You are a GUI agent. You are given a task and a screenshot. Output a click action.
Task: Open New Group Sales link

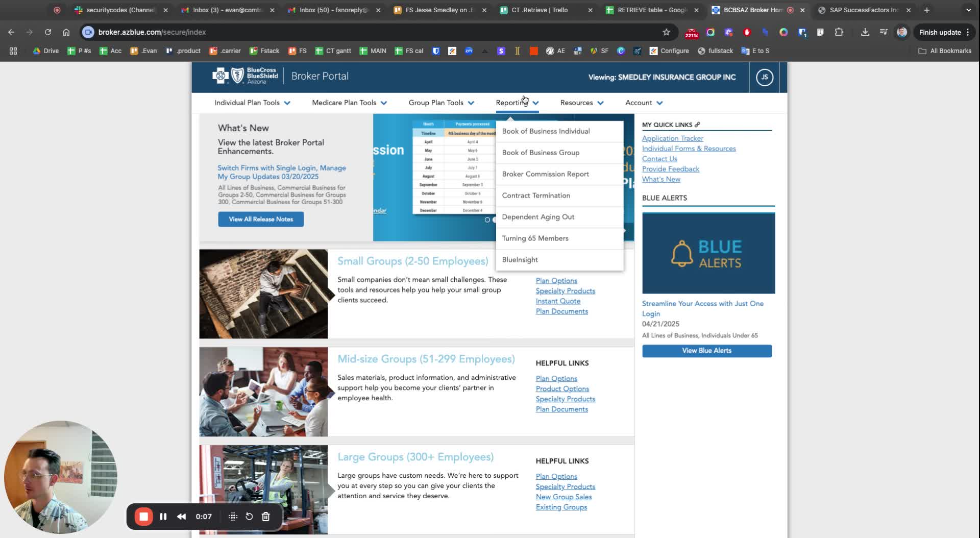point(563,497)
